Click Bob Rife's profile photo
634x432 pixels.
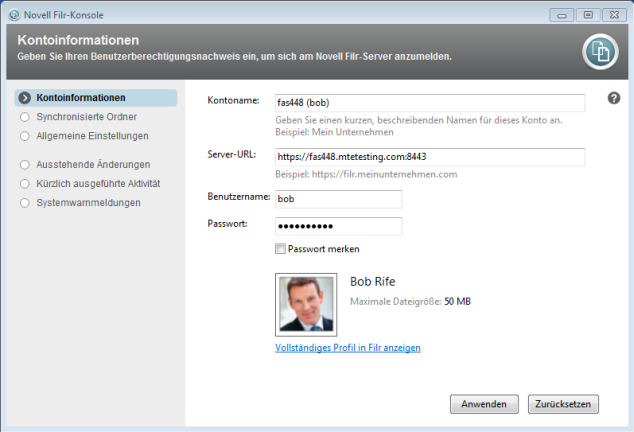pos(306,305)
